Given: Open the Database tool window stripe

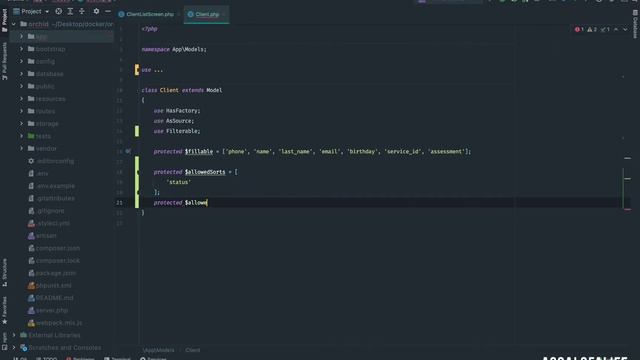Looking at the screenshot, I should pyautogui.click(x=635, y=24).
